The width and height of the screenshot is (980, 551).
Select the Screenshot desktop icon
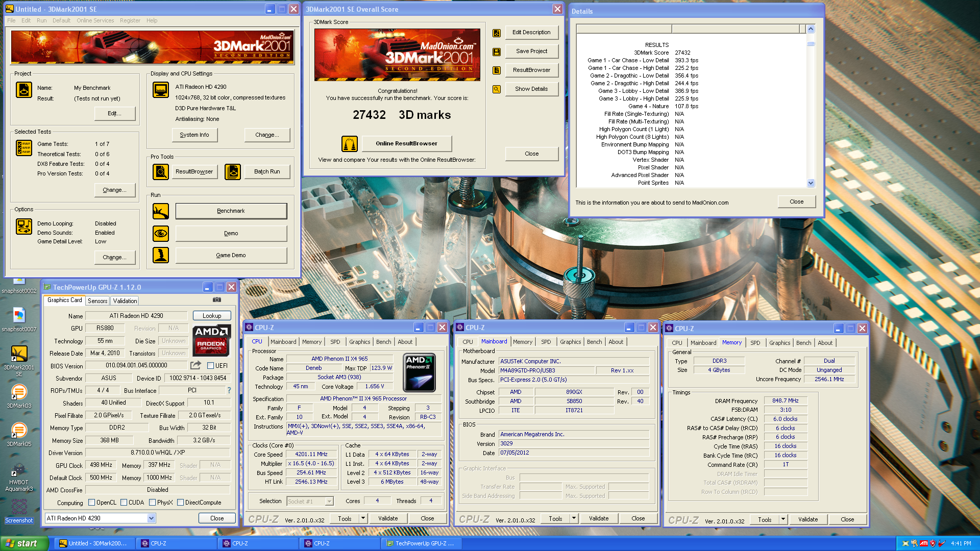19,511
